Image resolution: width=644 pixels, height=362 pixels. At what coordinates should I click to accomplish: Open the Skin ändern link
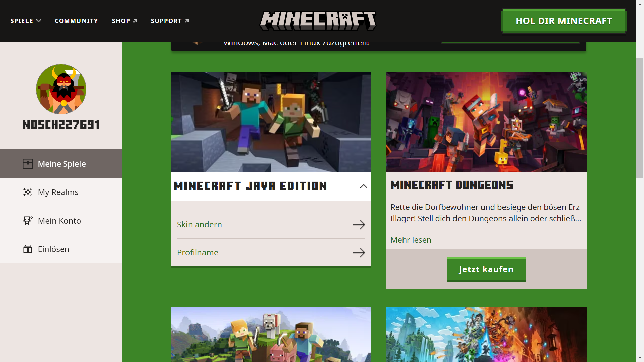tap(200, 224)
